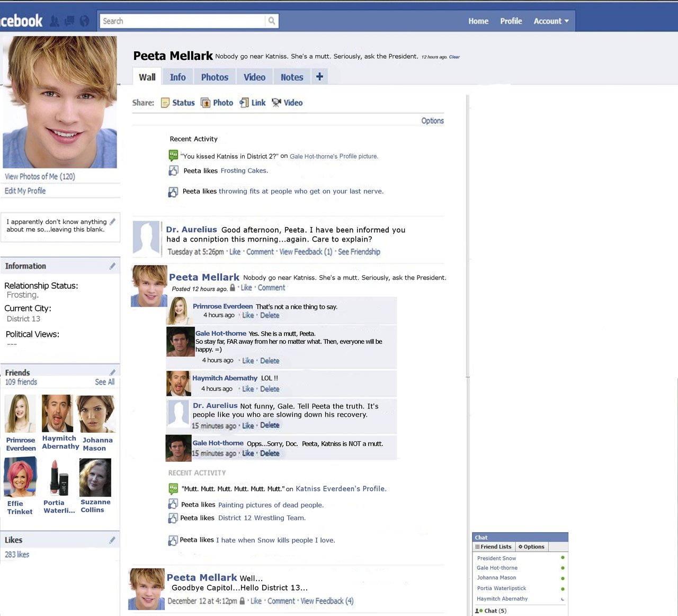Click into the Search field

click(x=183, y=21)
